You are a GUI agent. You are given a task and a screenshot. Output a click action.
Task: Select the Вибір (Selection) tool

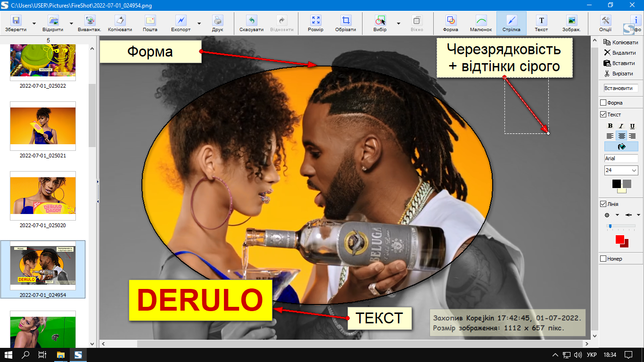click(x=380, y=23)
